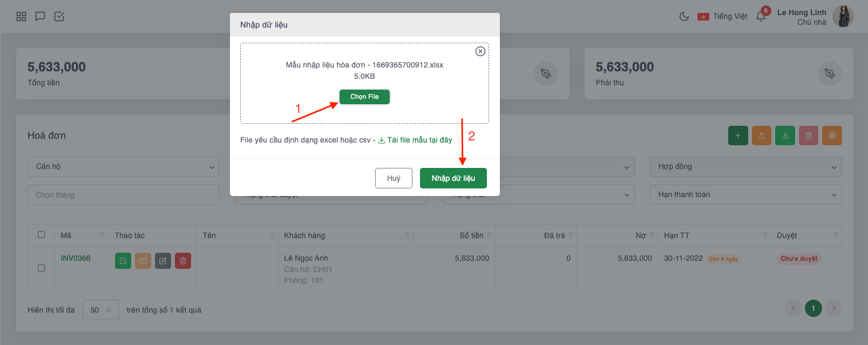Select the INV0366 row checkbox

coord(42,268)
